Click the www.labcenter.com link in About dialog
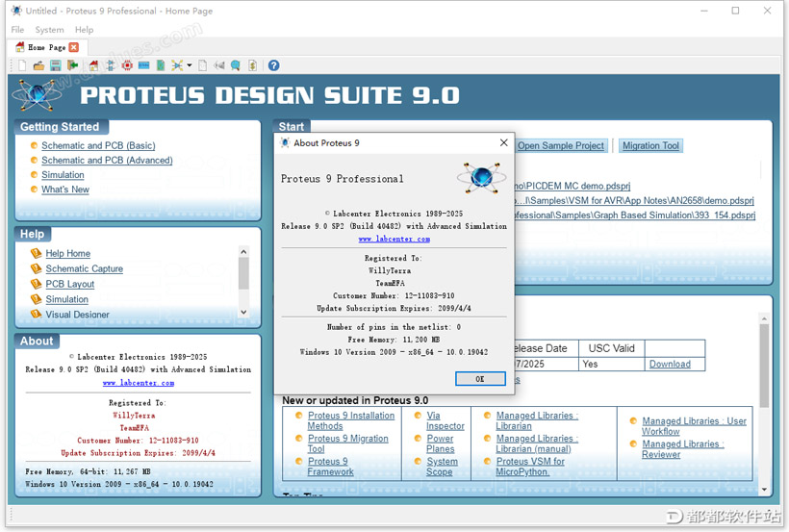 394,240
